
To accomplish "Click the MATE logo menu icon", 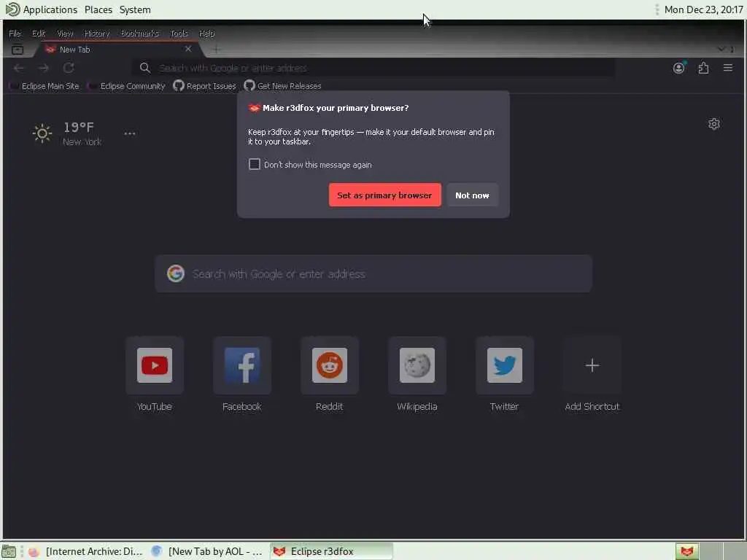I will (x=12, y=9).
